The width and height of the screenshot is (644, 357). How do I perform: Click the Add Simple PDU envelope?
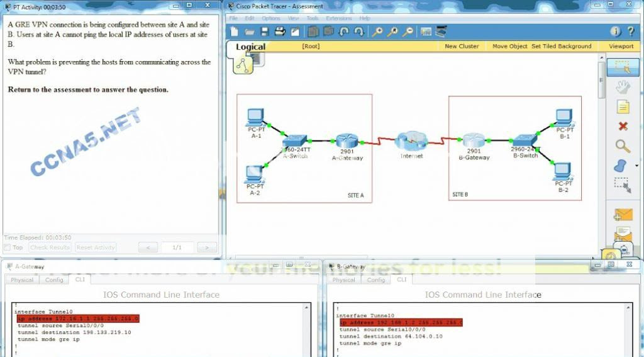[x=623, y=215]
